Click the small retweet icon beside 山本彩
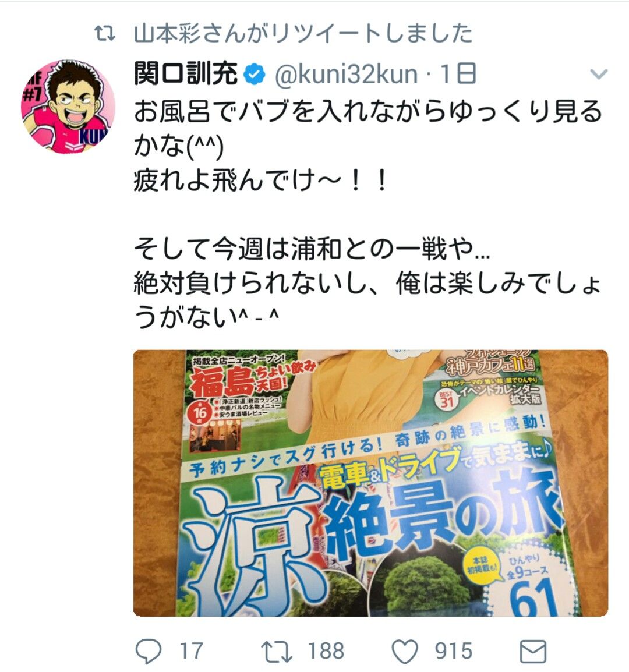Screen dimensions: 629x672 click(x=105, y=34)
